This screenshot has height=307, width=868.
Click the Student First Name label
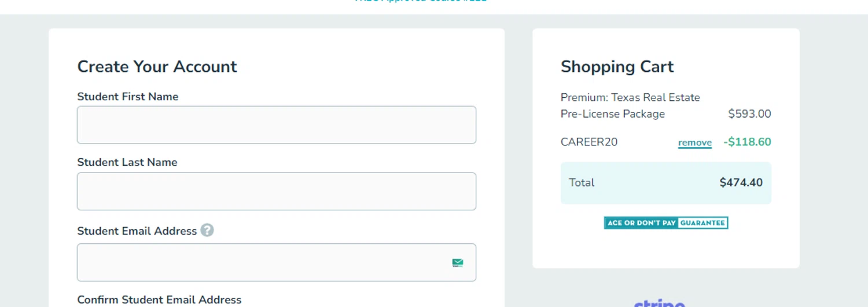(x=128, y=97)
